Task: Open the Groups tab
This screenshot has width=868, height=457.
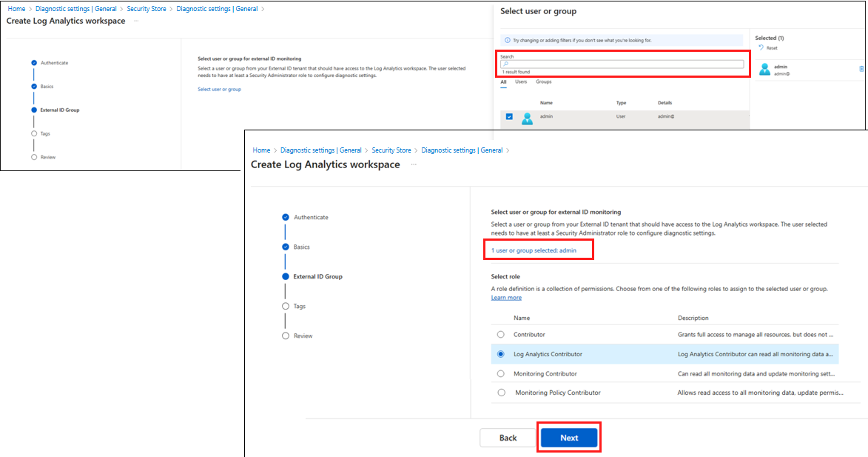Action: 543,81
